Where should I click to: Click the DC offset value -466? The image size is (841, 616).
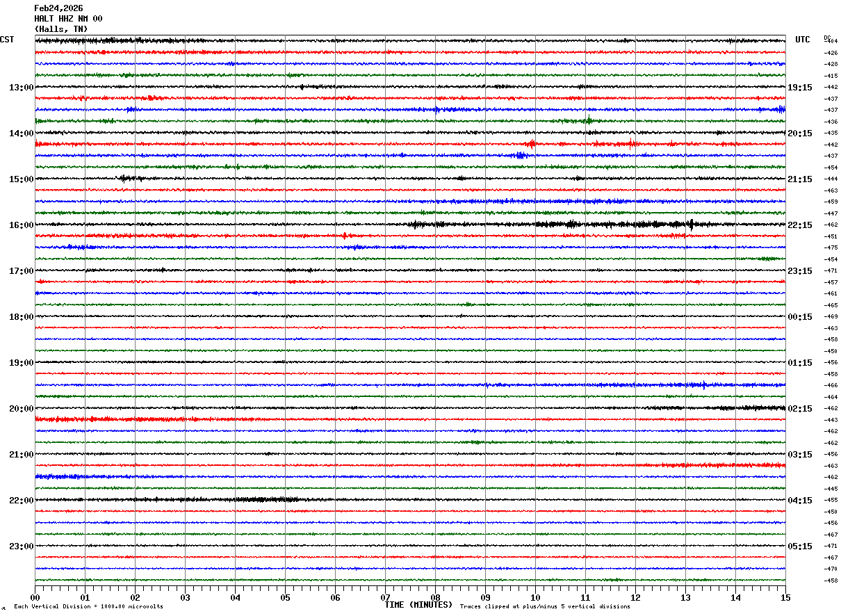[x=831, y=385]
